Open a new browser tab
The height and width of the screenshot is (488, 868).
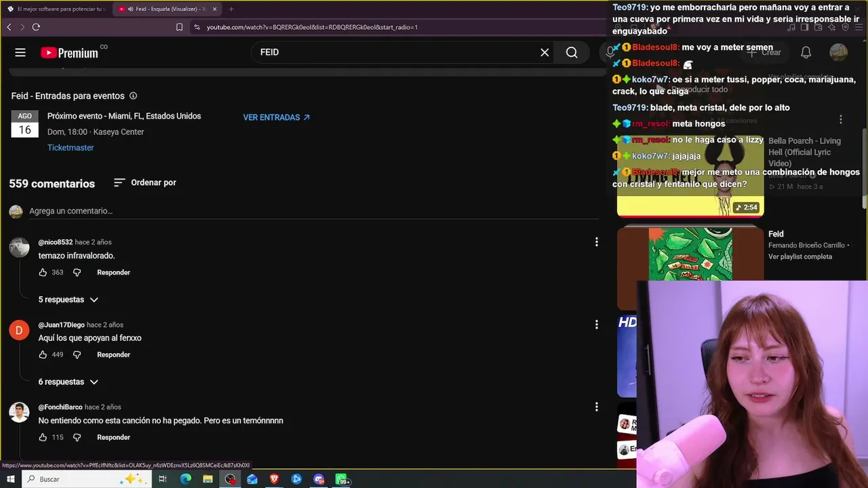click(231, 9)
